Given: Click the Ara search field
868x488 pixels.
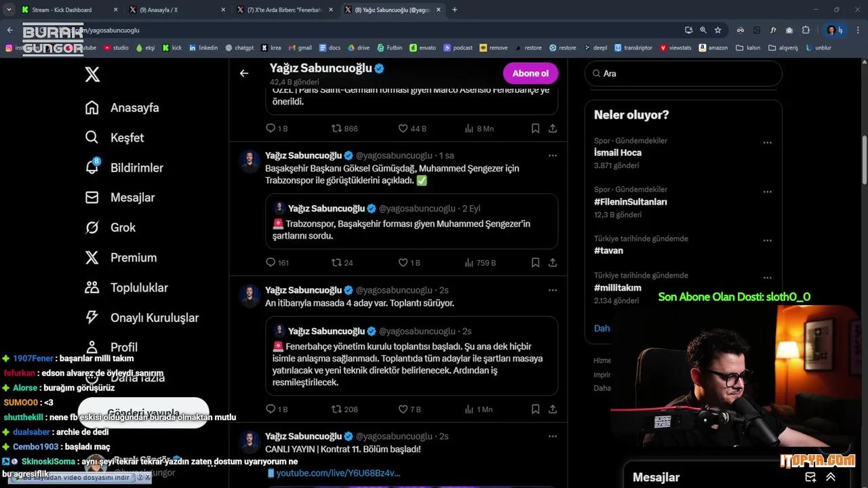Looking at the screenshot, I should pyautogui.click(x=684, y=73).
